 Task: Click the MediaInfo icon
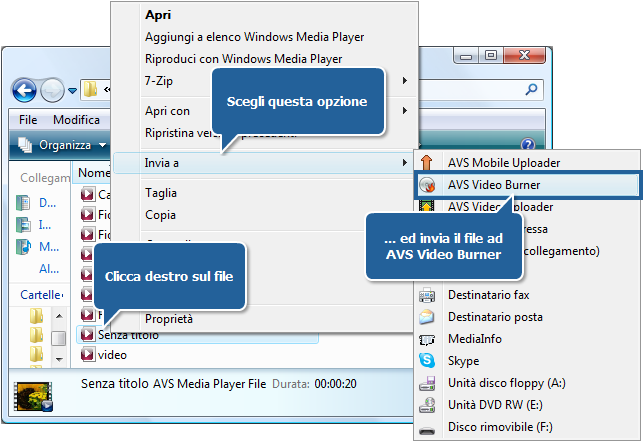pos(427,339)
